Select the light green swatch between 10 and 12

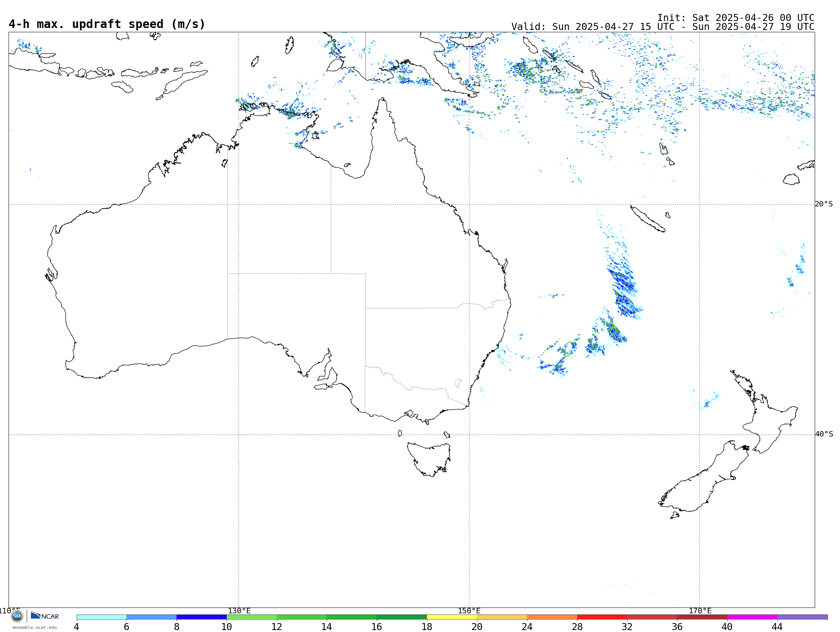252,617
